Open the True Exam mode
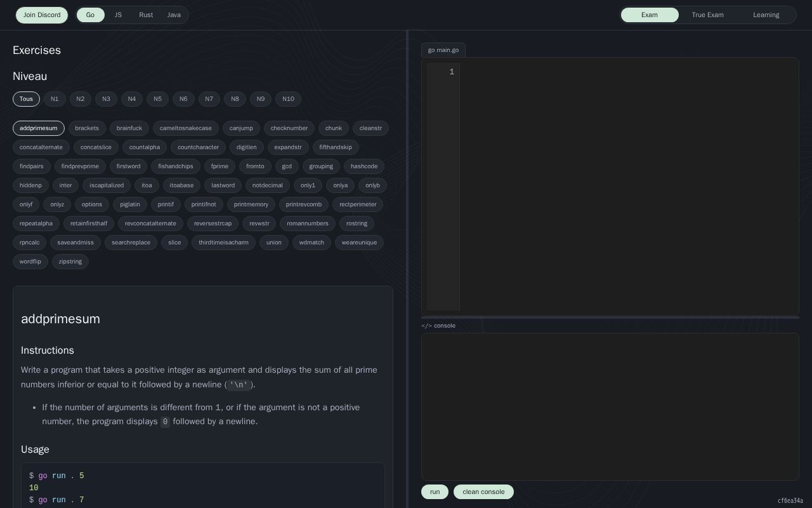This screenshot has height=508, width=812. [707, 15]
